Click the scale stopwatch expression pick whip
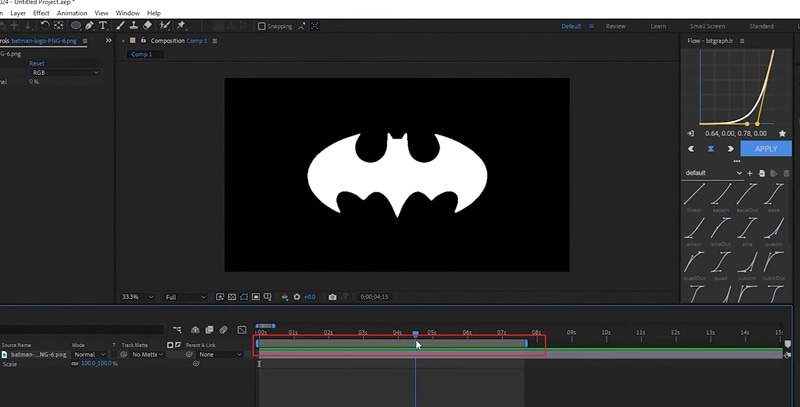Image resolution: width=800 pixels, height=407 pixels. [x=196, y=364]
